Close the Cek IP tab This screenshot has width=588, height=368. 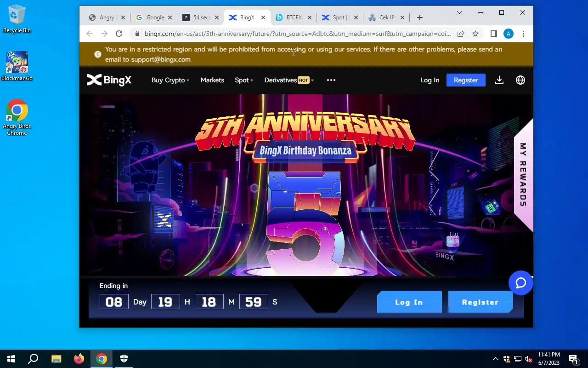point(402,17)
